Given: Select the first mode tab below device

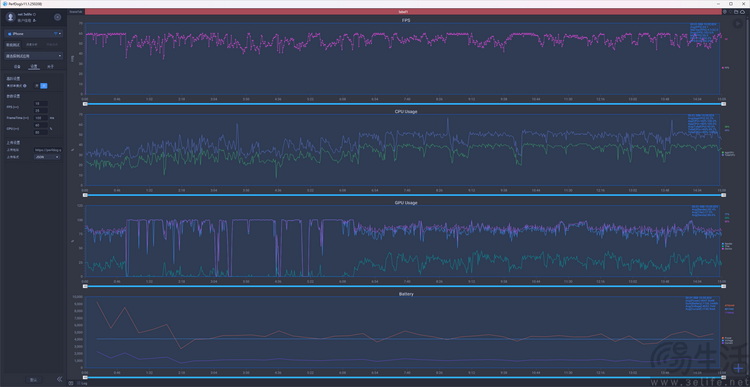Looking at the screenshot, I should coord(13,44).
